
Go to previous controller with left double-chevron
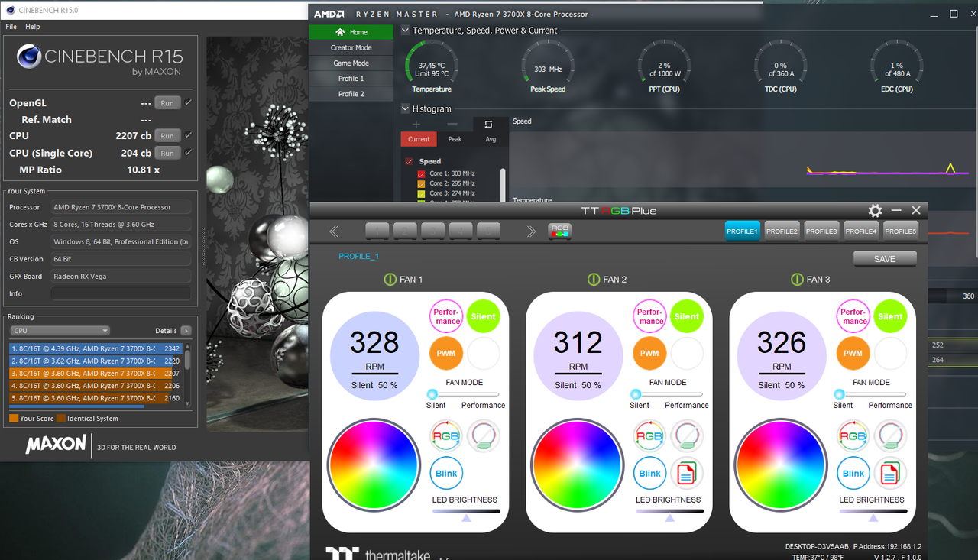click(334, 231)
